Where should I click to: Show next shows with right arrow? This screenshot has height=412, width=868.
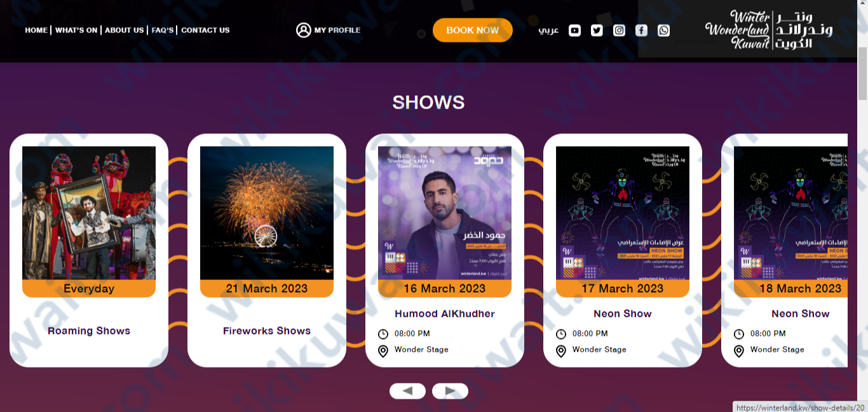pyautogui.click(x=450, y=391)
